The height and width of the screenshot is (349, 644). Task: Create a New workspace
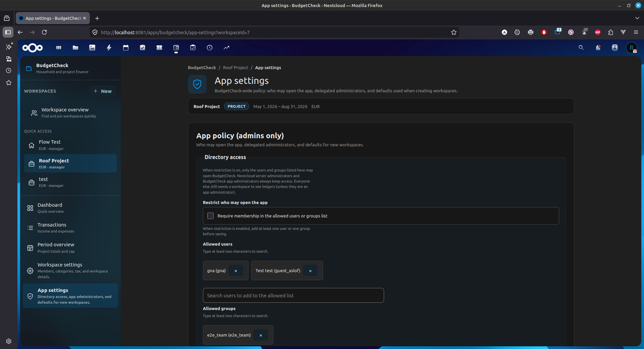click(103, 91)
